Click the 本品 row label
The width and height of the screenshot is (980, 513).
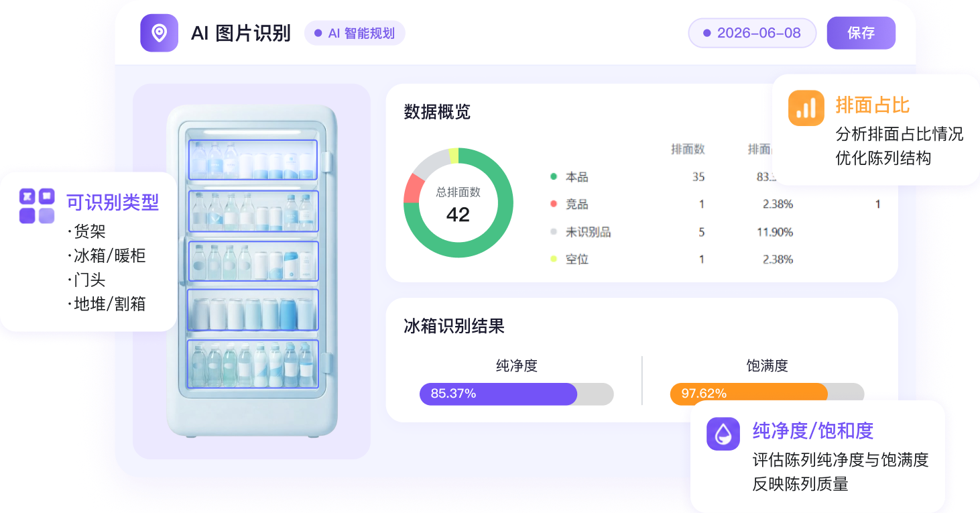(577, 177)
